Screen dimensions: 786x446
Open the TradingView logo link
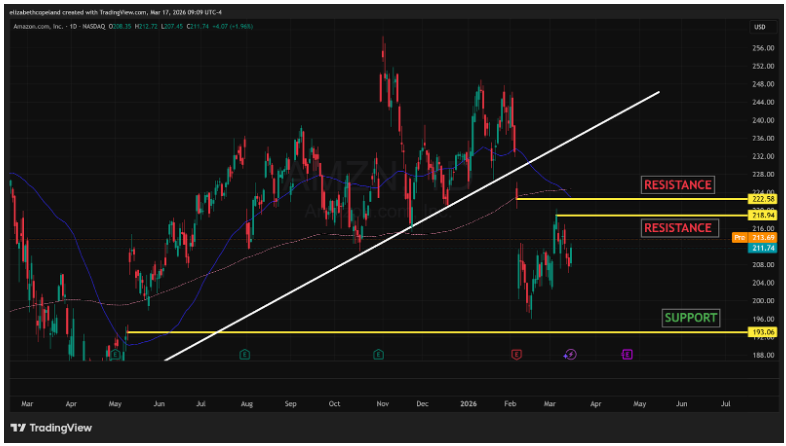tap(51, 428)
